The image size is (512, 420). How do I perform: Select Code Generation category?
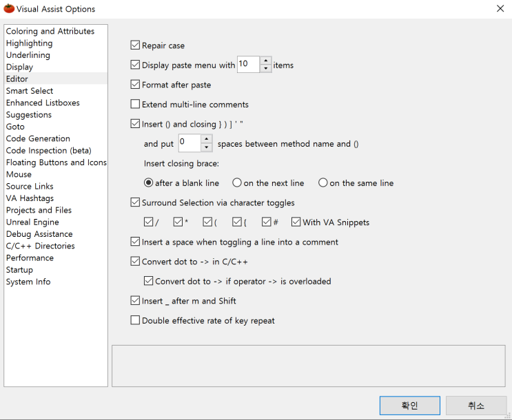click(38, 138)
